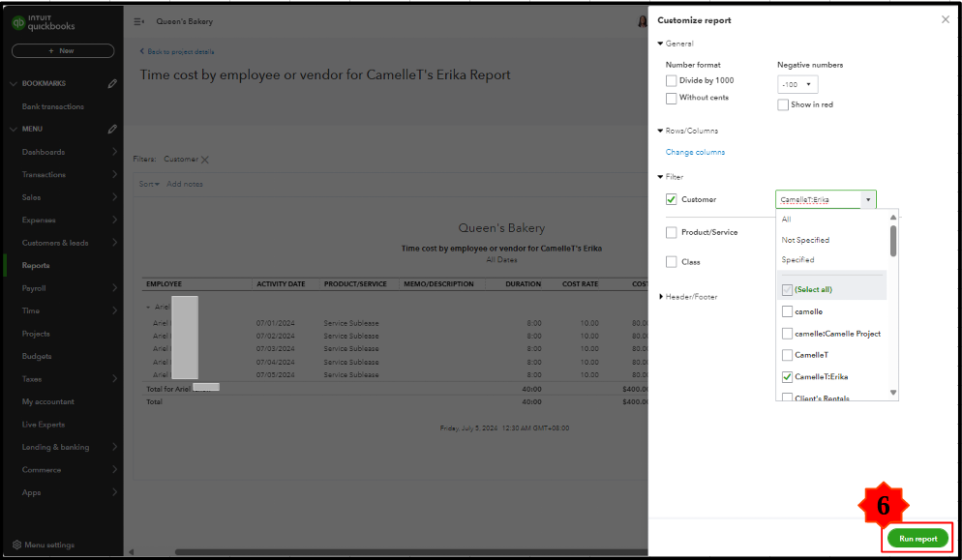Collapse the Rows/Columns section
The height and width of the screenshot is (560, 962).
660,131
